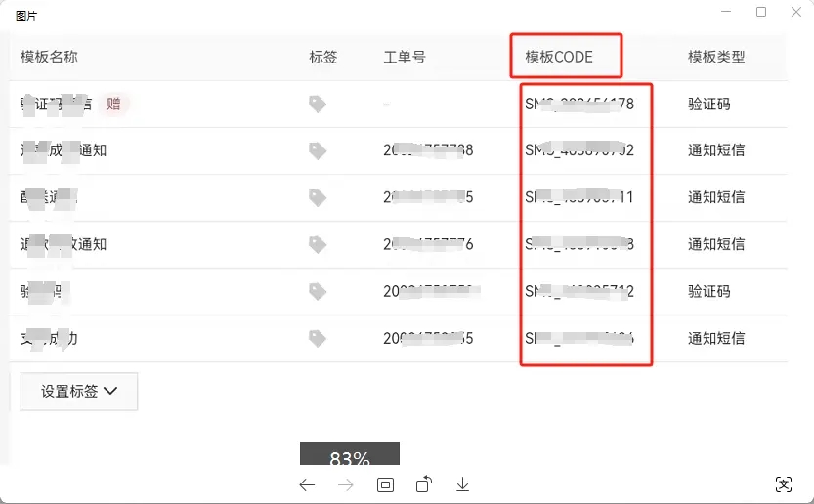
Task: Open the text recognition translate icon
Action: coord(783,484)
